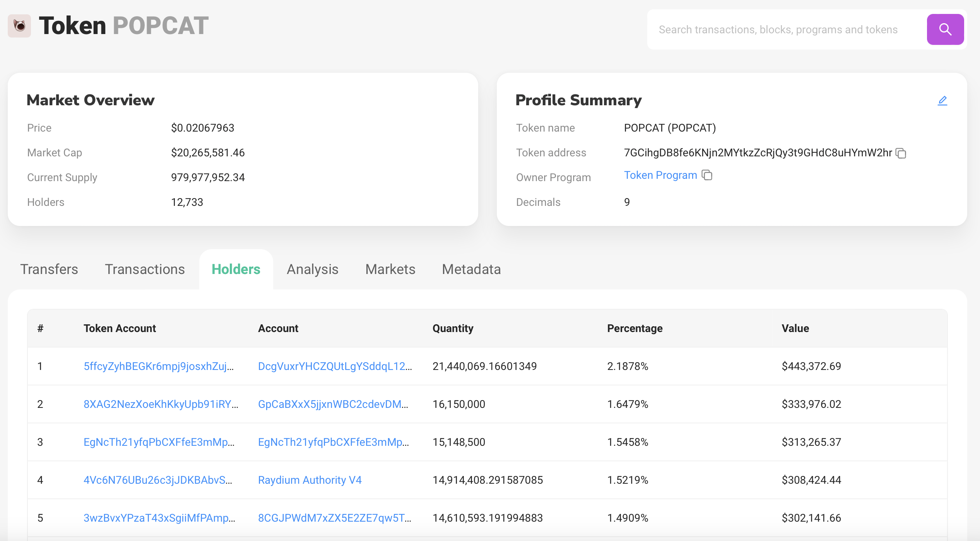The width and height of the screenshot is (980, 541).
Task: Copy the token address with copy icon
Action: pos(901,153)
